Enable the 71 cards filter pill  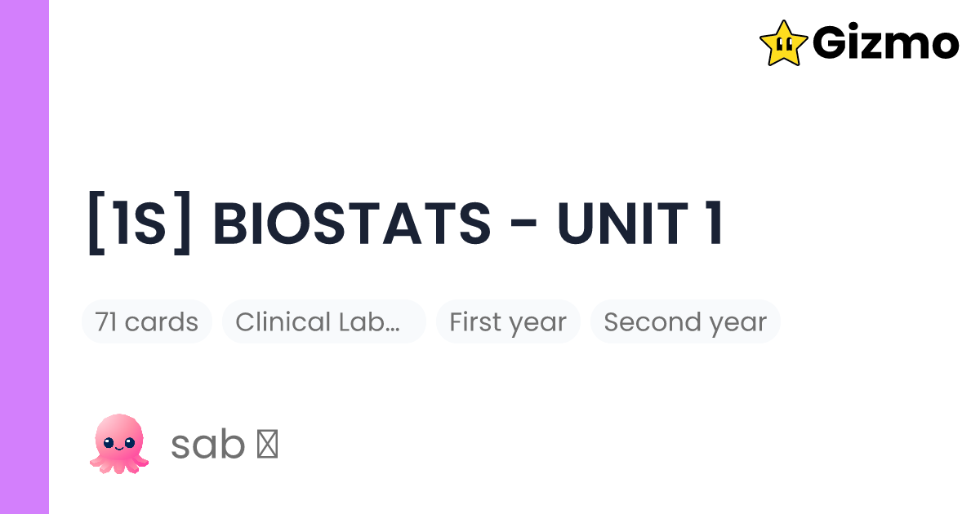pos(147,321)
